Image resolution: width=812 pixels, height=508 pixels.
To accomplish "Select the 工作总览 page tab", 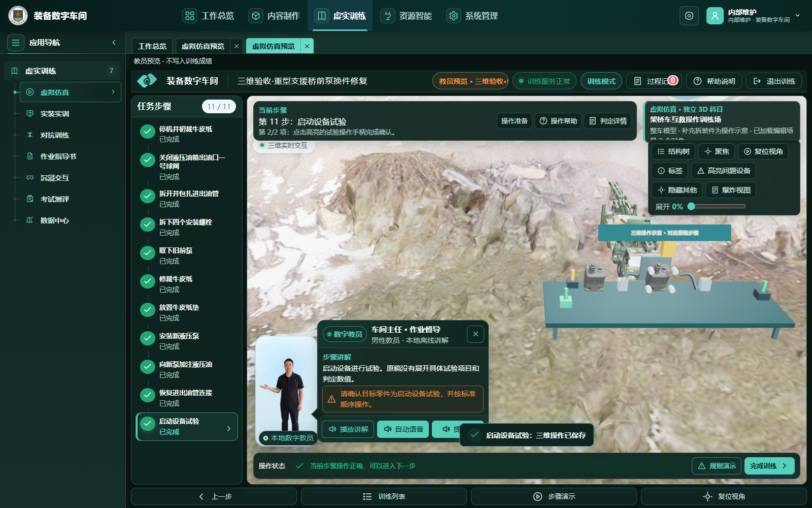I will pyautogui.click(x=152, y=46).
